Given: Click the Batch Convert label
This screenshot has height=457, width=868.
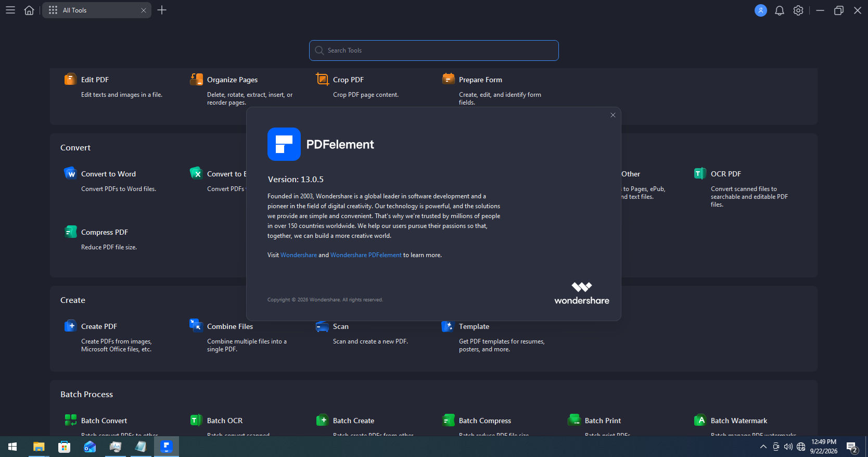Looking at the screenshot, I should 104,421.
